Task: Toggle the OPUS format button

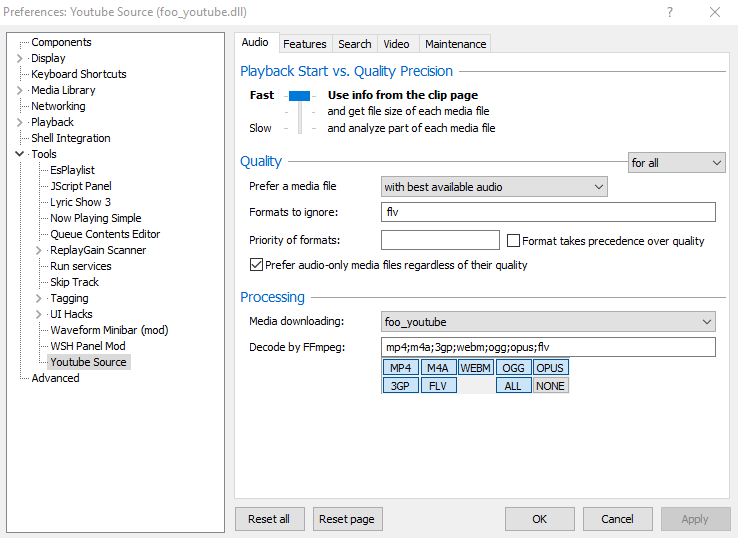Action: [550, 368]
